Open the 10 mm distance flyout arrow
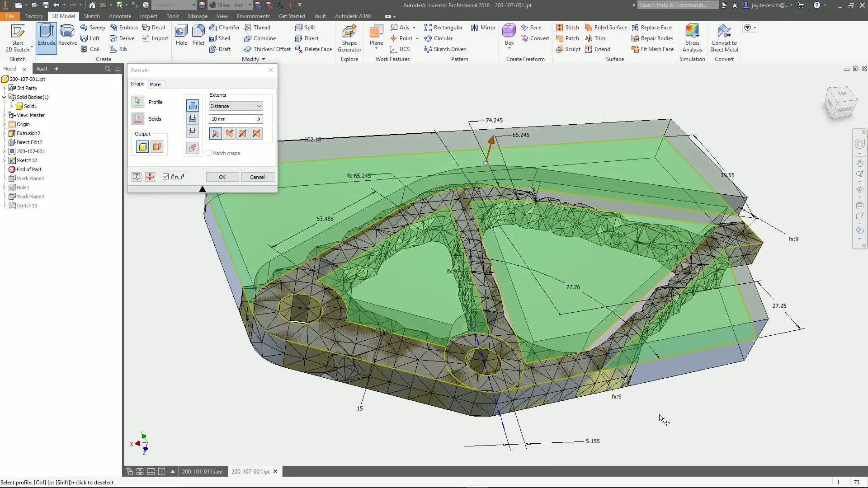Image resolution: width=868 pixels, height=488 pixels. (x=259, y=119)
